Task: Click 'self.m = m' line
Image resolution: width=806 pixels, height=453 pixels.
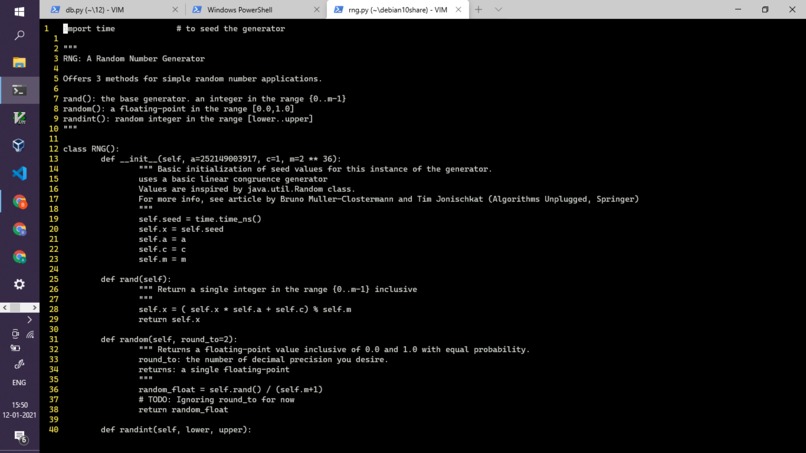Action: pos(162,259)
